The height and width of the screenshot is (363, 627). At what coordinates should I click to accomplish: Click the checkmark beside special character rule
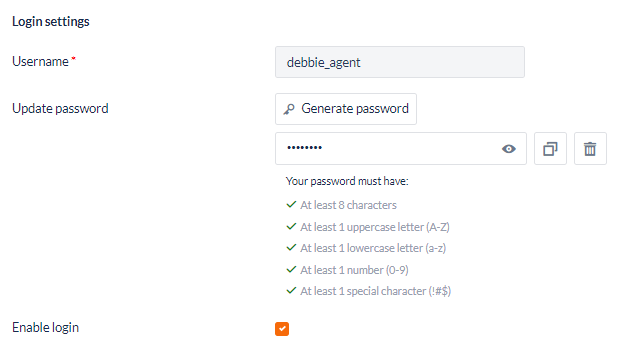291,291
